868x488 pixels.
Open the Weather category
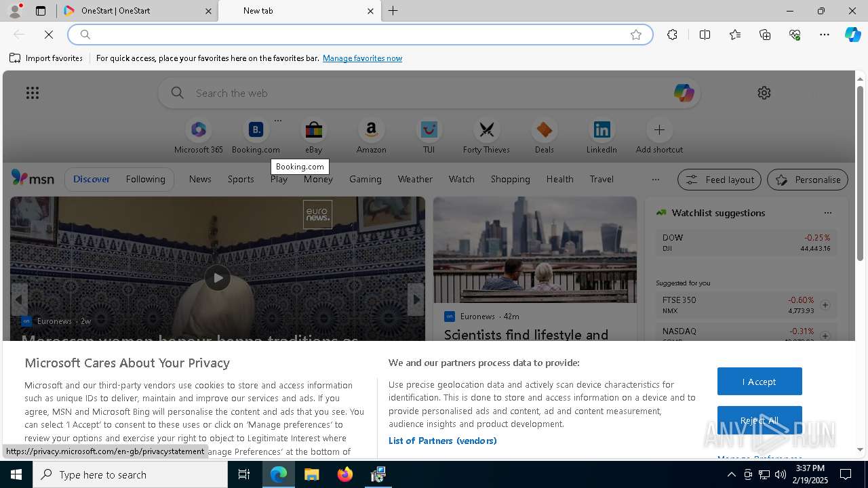coord(415,179)
